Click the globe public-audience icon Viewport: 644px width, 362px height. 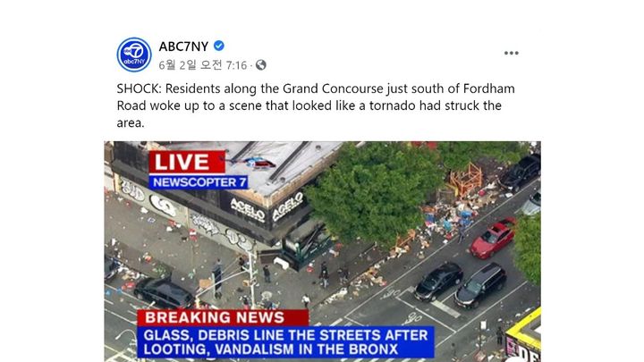(261, 65)
